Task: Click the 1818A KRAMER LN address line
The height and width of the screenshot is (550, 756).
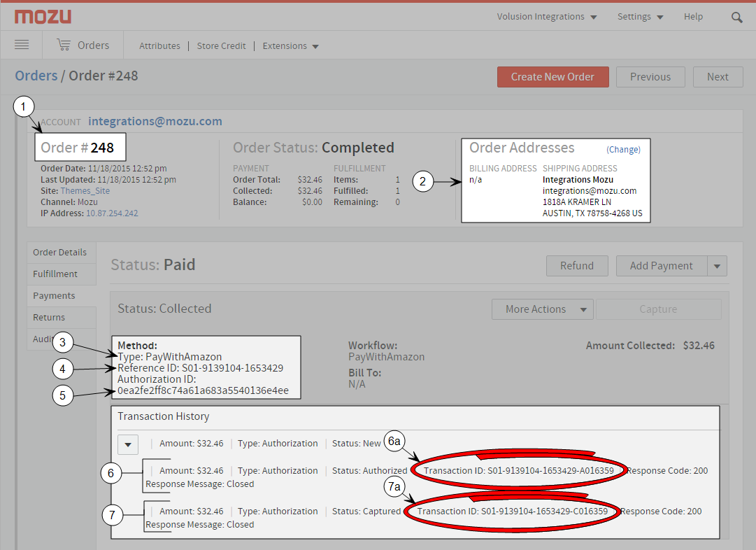Action: coord(577,202)
